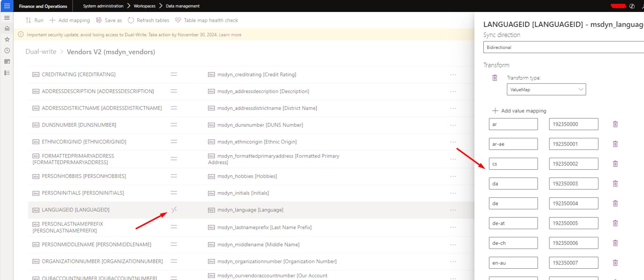Open Modules list icon in sidebar

click(7, 73)
